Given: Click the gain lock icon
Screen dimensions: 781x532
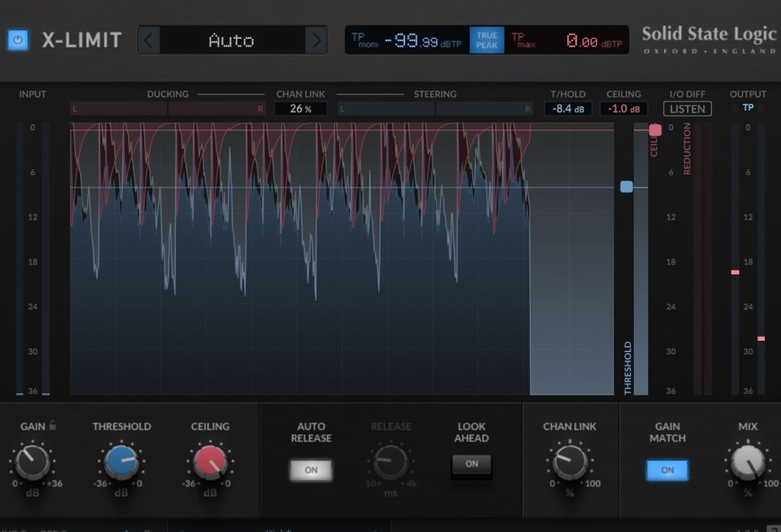Looking at the screenshot, I should 53,426.
